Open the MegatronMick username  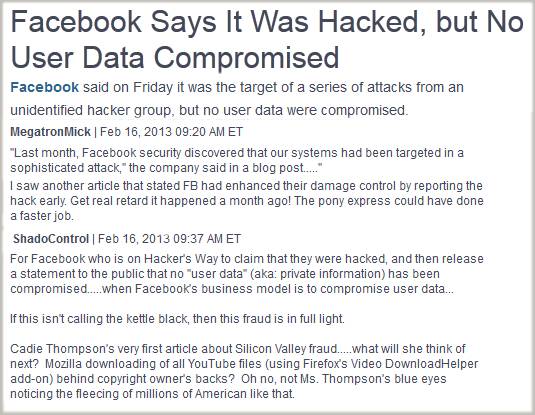tap(50, 132)
